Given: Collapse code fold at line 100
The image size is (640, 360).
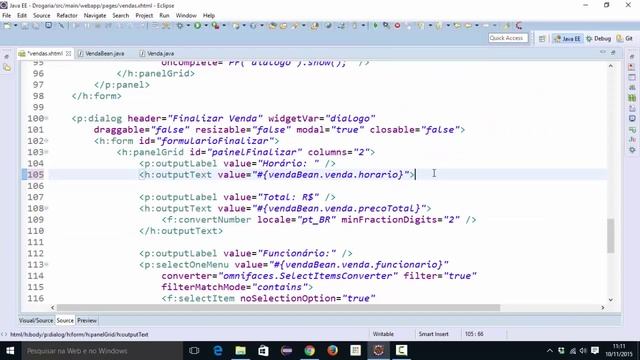Looking at the screenshot, I should coord(47,118).
